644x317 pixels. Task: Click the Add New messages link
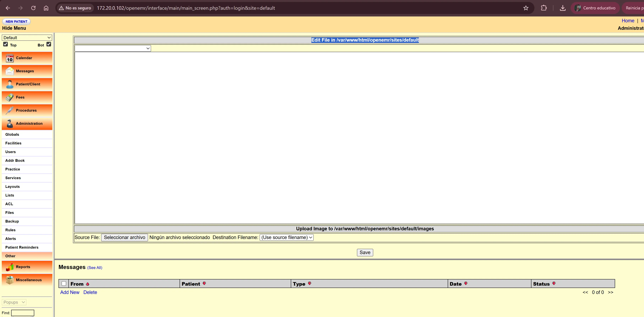[x=70, y=292]
